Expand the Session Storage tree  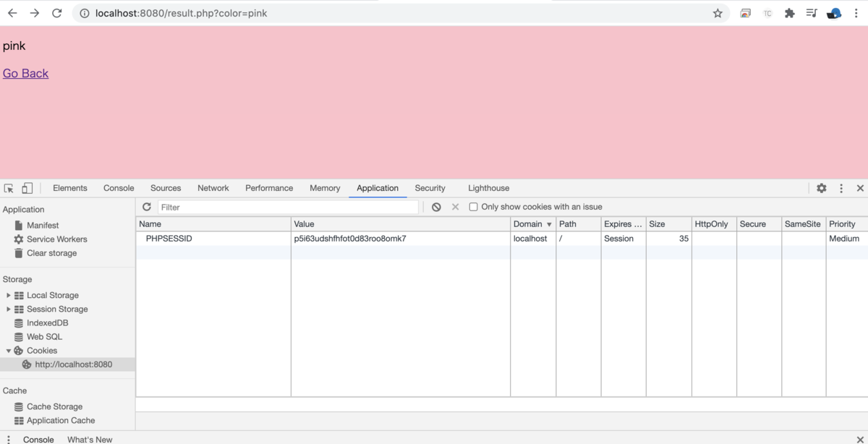click(x=8, y=309)
